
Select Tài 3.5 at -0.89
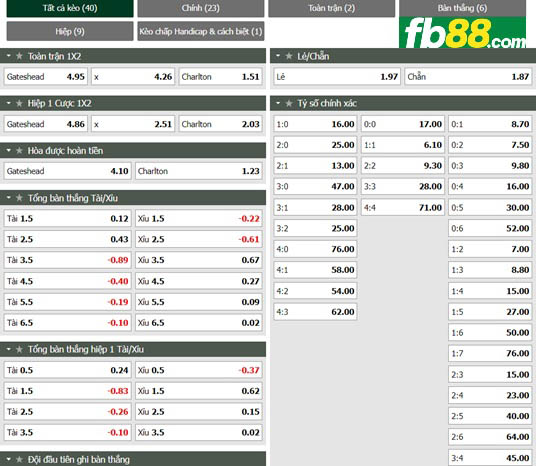[67, 260]
